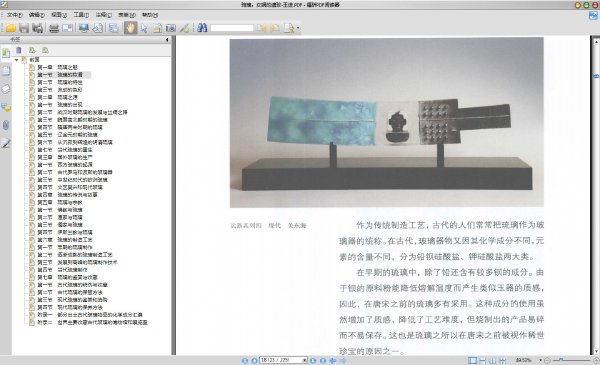
Task: Collapse the root bookmark tree arrow
Action: pyautogui.click(x=16, y=60)
